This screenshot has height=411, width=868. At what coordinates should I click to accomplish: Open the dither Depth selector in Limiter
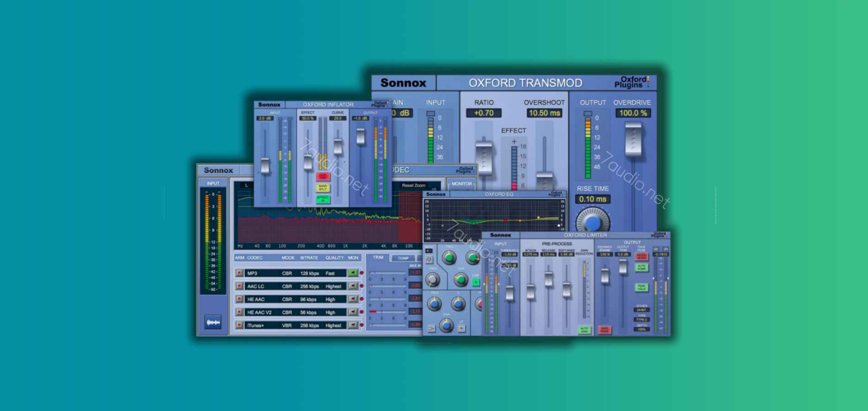[641, 329]
